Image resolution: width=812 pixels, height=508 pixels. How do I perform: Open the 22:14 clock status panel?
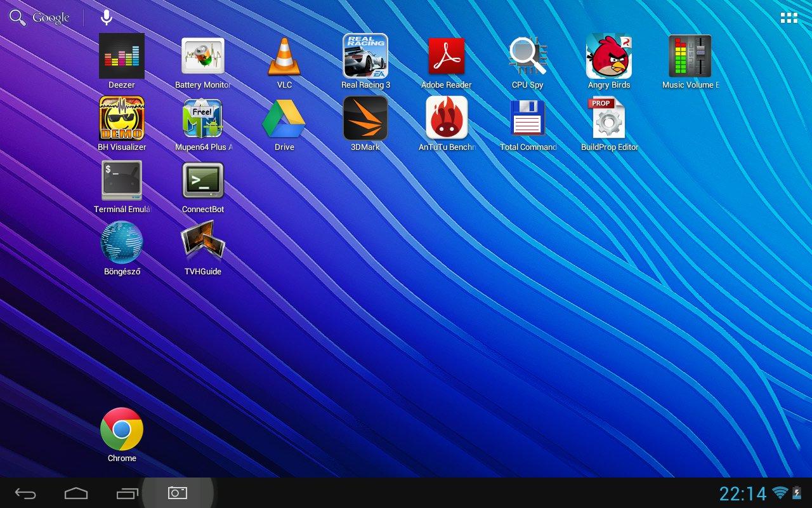pyautogui.click(x=743, y=493)
